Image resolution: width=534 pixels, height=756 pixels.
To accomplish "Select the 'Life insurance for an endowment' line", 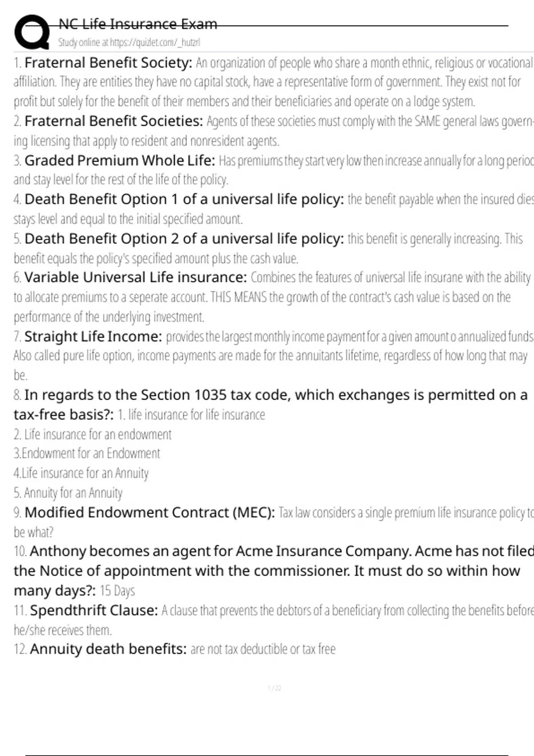I will [x=93, y=434].
